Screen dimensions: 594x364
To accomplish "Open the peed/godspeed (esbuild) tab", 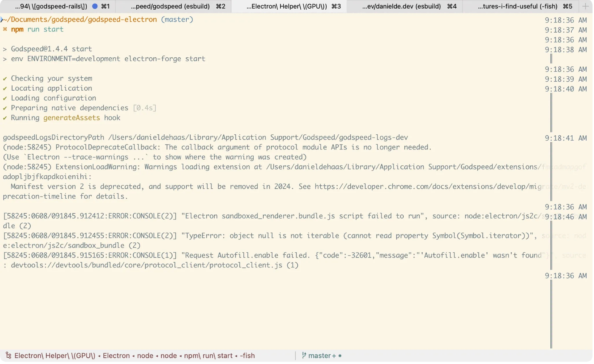I will tap(173, 6).
